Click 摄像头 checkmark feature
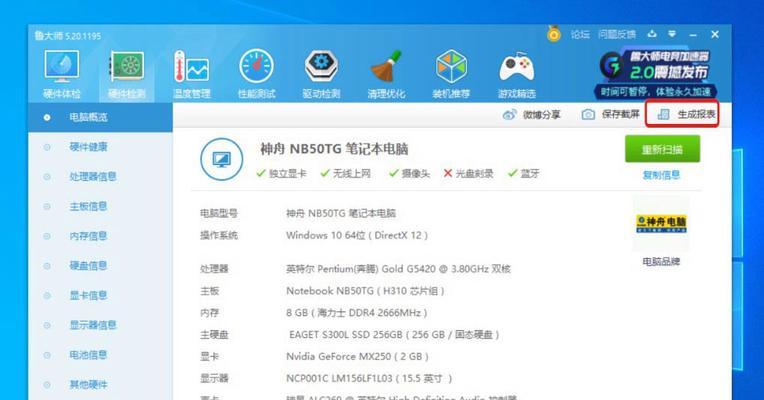 pyautogui.click(x=410, y=173)
